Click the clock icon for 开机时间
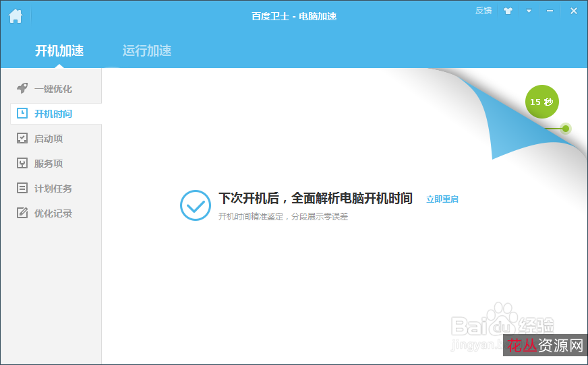Screen dimensions: 588x365 (x=22, y=113)
